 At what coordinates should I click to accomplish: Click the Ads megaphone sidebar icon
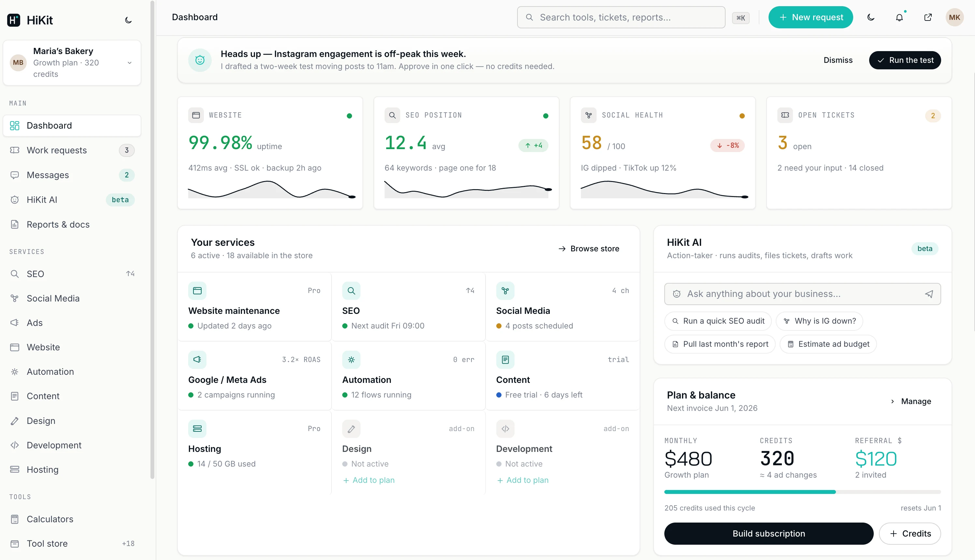click(15, 323)
